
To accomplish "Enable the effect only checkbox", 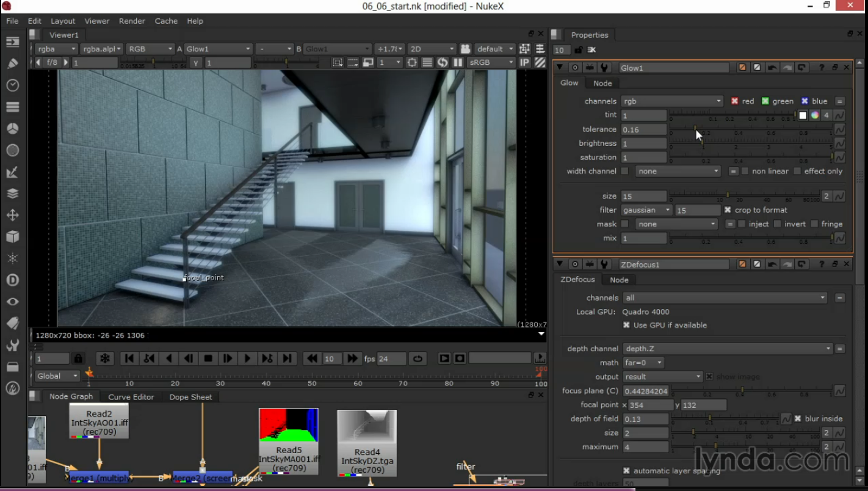I will click(797, 172).
